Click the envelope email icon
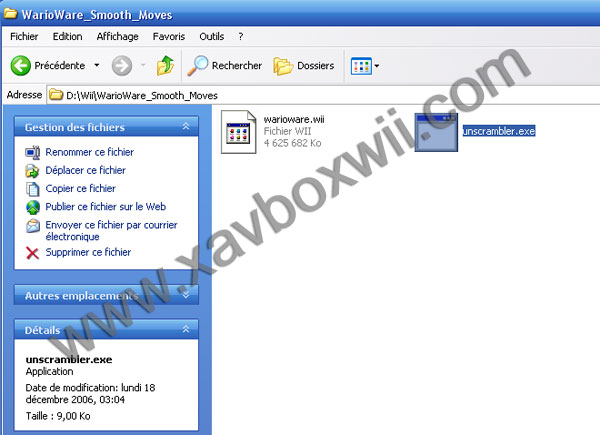Image resolution: width=600 pixels, height=435 pixels. [33, 226]
